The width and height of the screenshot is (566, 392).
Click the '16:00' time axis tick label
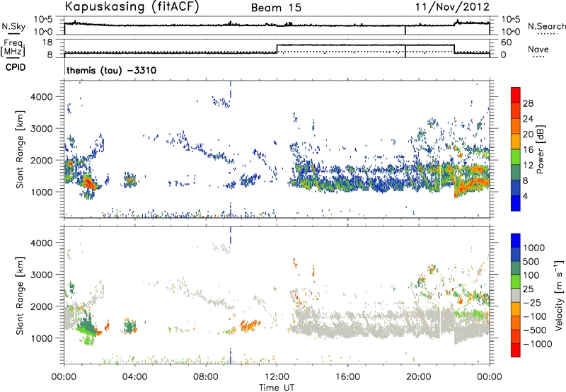[x=347, y=377]
